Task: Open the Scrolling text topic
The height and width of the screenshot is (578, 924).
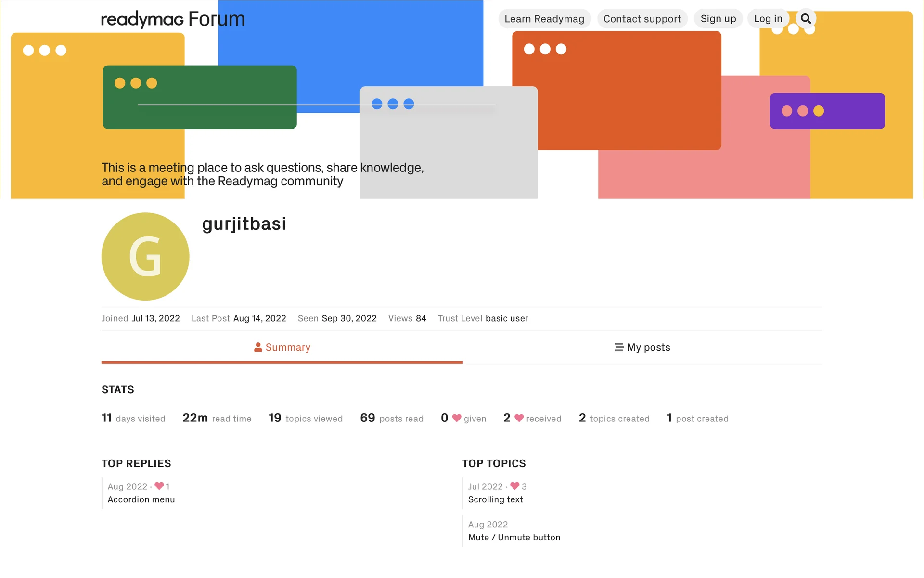Action: tap(495, 499)
